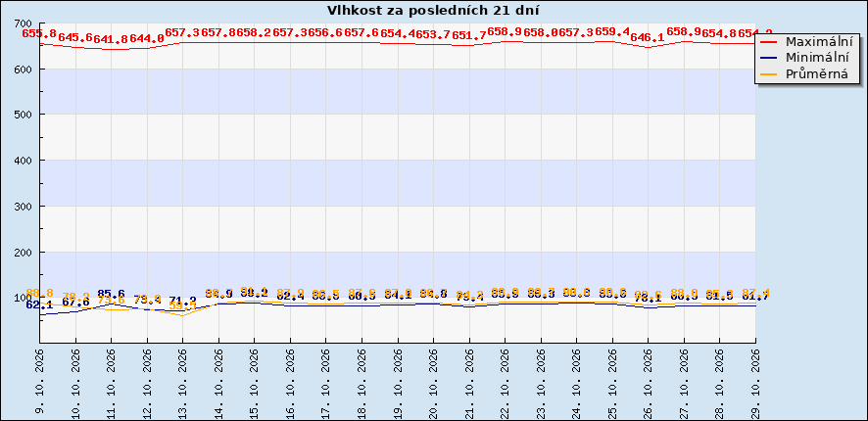Click the maximum value label 657.8
This screenshot has height=421, width=868.
[x=218, y=32]
